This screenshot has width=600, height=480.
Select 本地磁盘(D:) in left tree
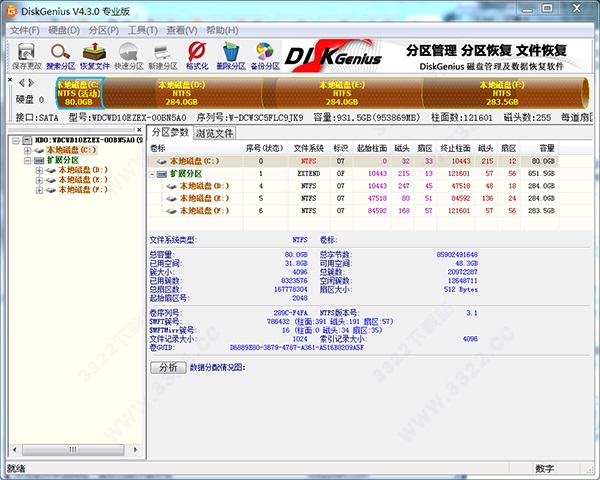(x=83, y=170)
